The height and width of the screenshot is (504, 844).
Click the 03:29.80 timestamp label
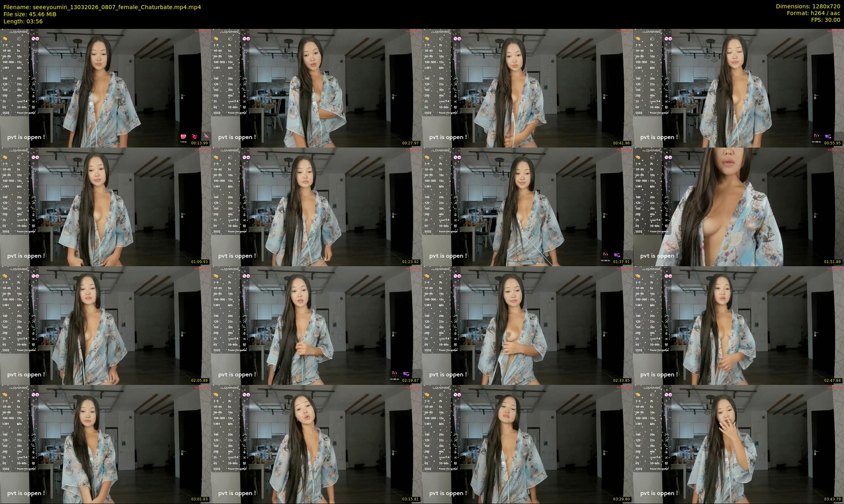(x=622, y=499)
